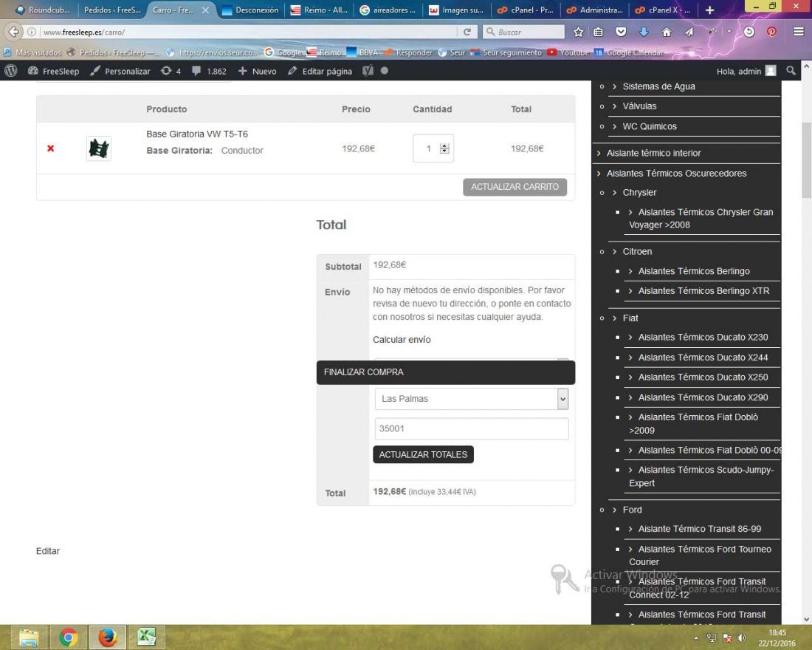Screen dimensions: 812x650
Task: Open the downloads arrow icon
Action: click(644, 32)
